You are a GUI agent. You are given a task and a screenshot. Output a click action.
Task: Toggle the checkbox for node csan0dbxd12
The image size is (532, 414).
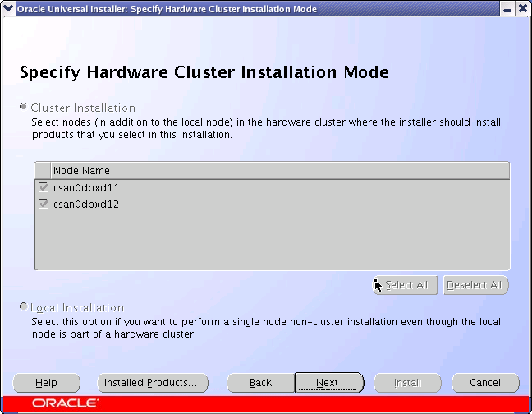point(43,204)
